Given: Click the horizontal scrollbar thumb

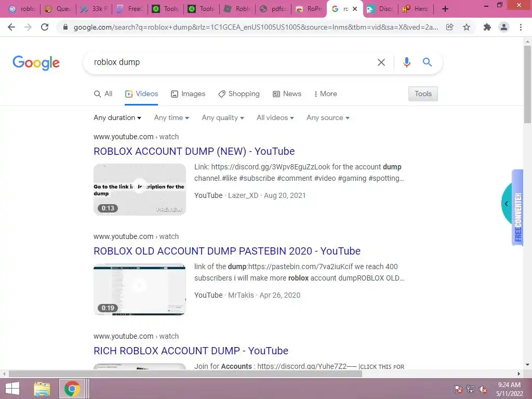Looking at the screenshot, I should [x=185, y=374].
